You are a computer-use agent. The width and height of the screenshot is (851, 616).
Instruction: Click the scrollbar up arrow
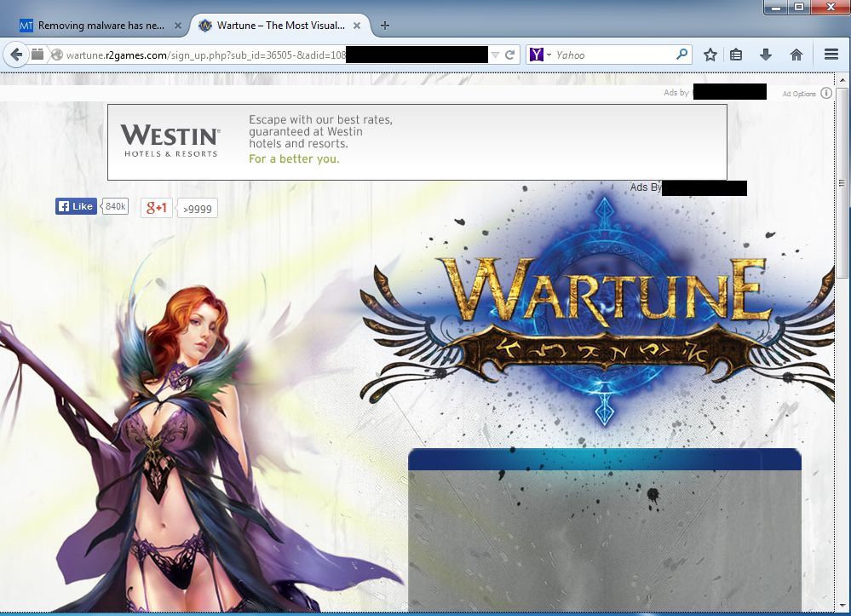pyautogui.click(x=842, y=80)
